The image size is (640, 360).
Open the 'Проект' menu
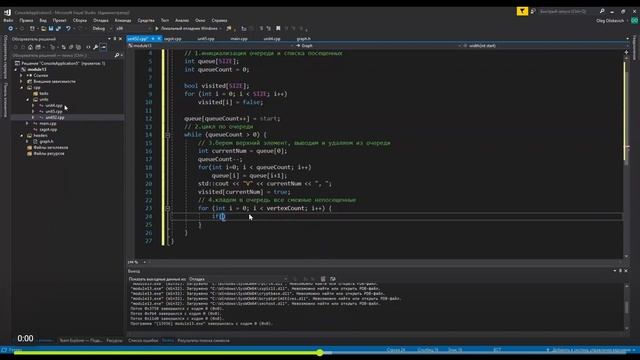(x=59, y=20)
